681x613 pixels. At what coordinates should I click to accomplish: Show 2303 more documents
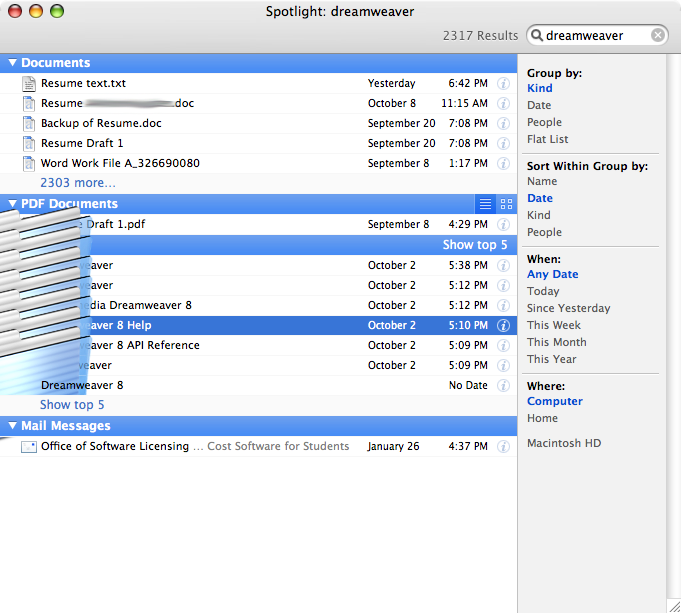[x=78, y=183]
